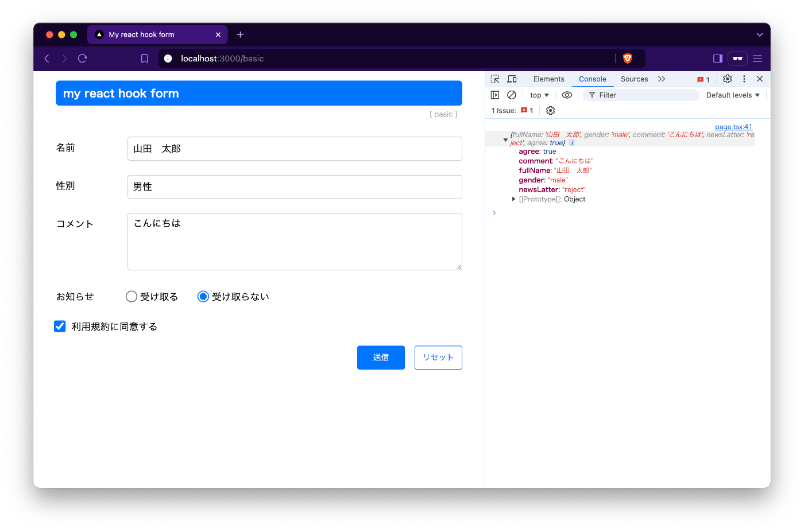This screenshot has height=532, width=804.
Task: Click the 1 Issue indicator
Action: 512,111
